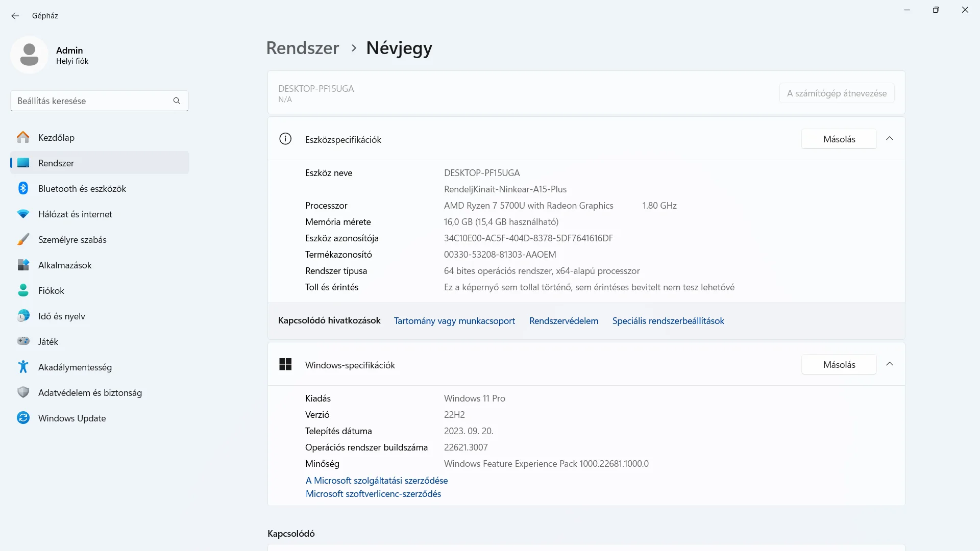Copy device specs with Másolás button

tap(839, 139)
